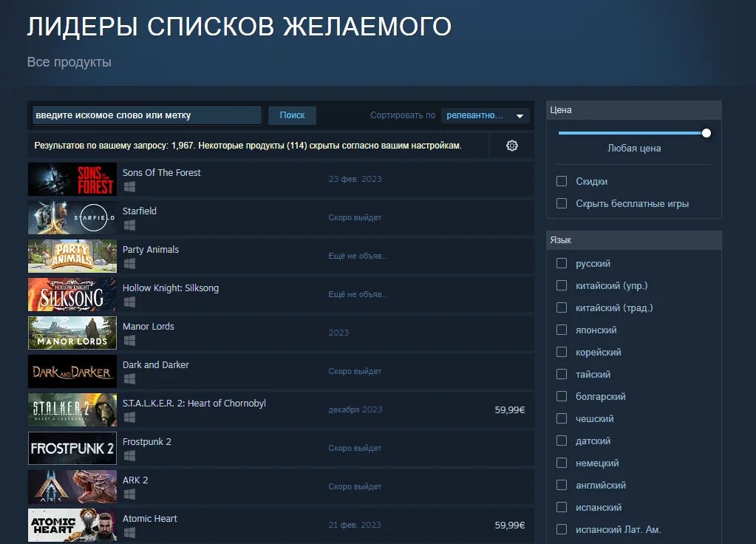Collapse the Цена filter panel header
This screenshot has width=756, height=544.
633,110
